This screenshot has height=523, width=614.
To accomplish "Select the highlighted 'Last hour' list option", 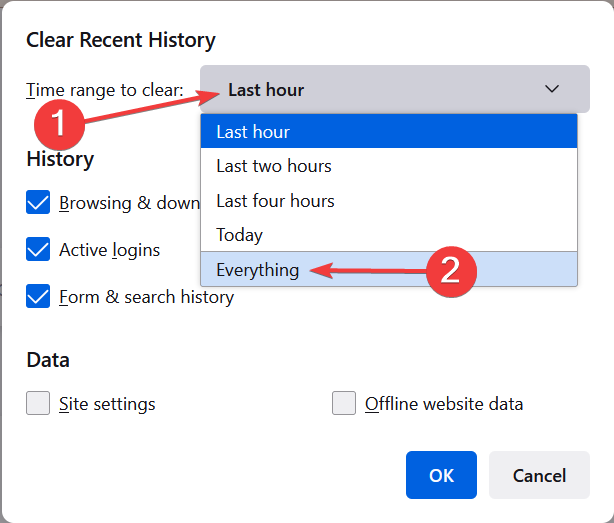I will (x=388, y=132).
